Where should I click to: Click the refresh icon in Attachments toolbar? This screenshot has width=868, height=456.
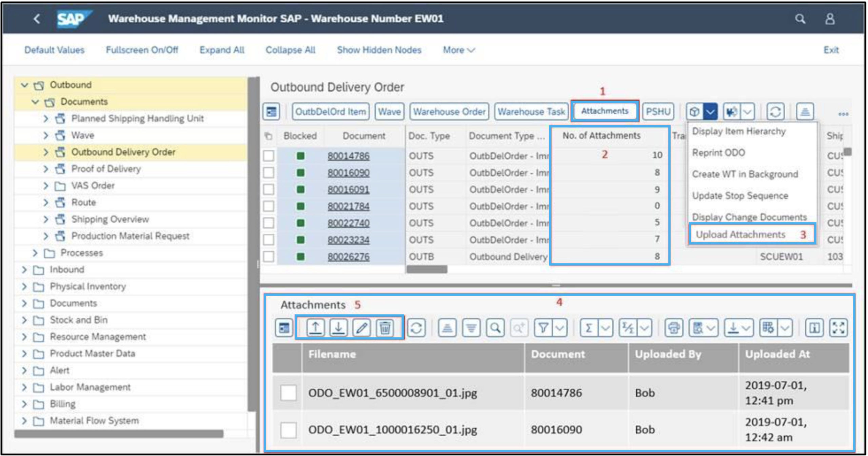click(x=416, y=328)
